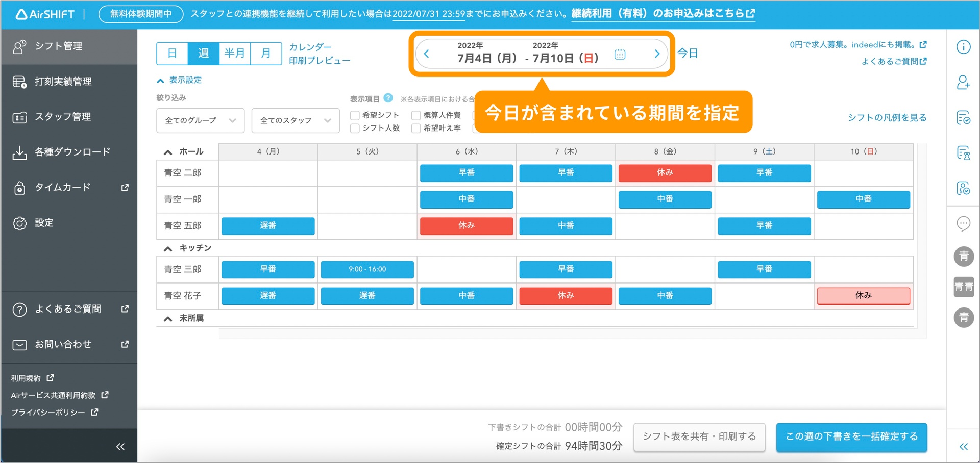Go to the previous week arrow
980x463 pixels.
427,54
